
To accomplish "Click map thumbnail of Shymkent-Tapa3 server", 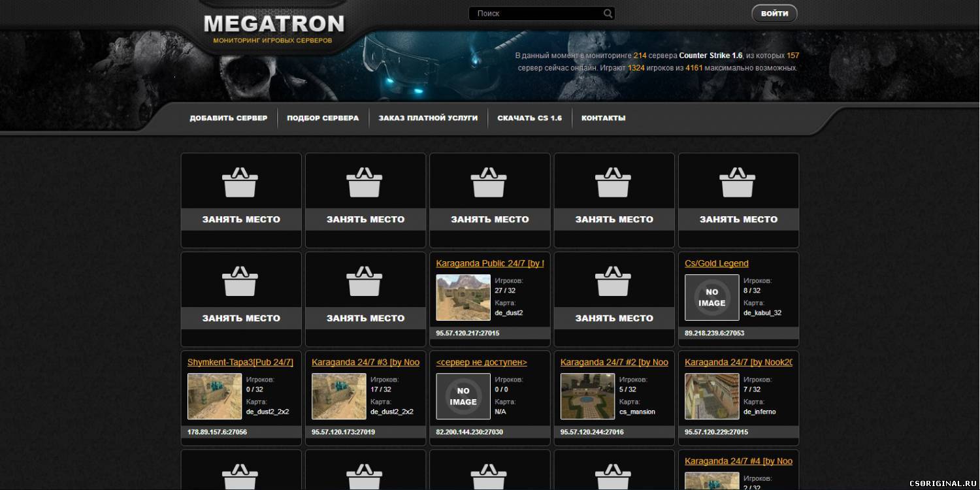I will tap(214, 396).
